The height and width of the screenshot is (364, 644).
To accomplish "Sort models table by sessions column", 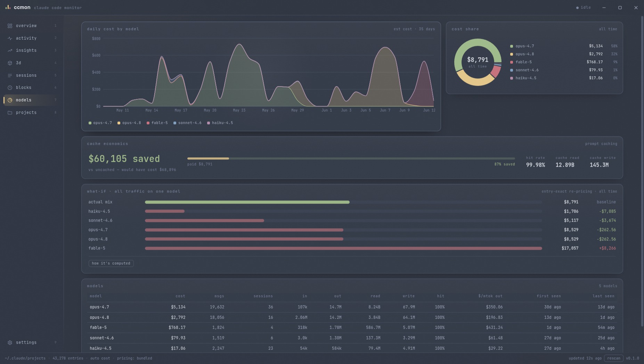I will tap(263, 296).
